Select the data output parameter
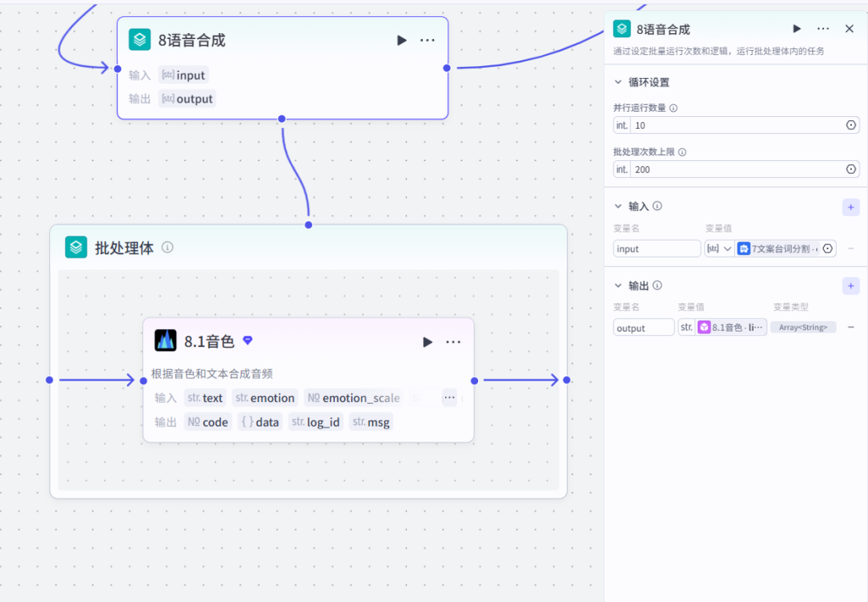The image size is (868, 602). [260, 422]
